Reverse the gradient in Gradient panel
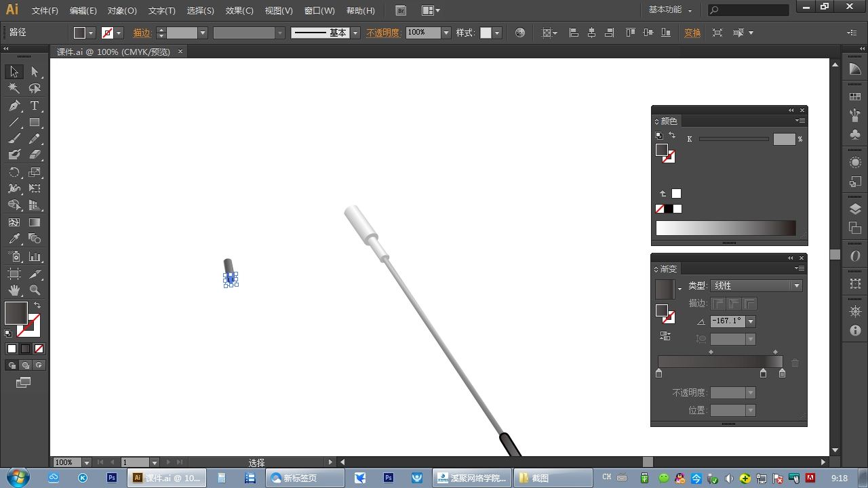Viewport: 868px width, 488px height. (x=665, y=336)
